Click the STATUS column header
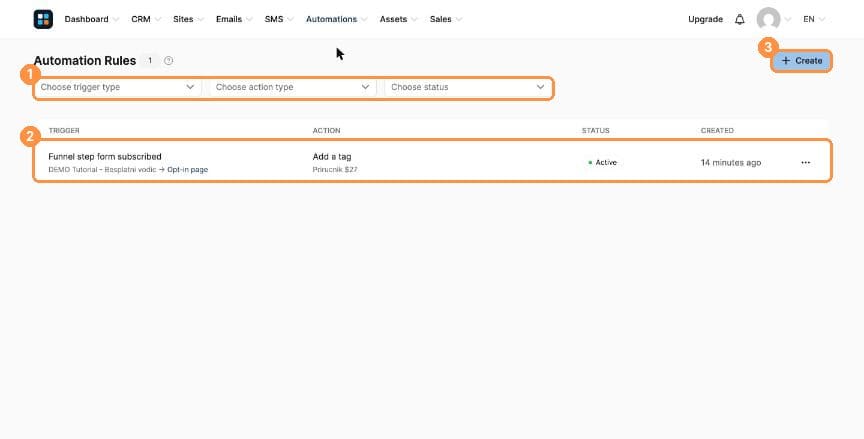Image resolution: width=864 pixels, height=439 pixels. coord(596,131)
